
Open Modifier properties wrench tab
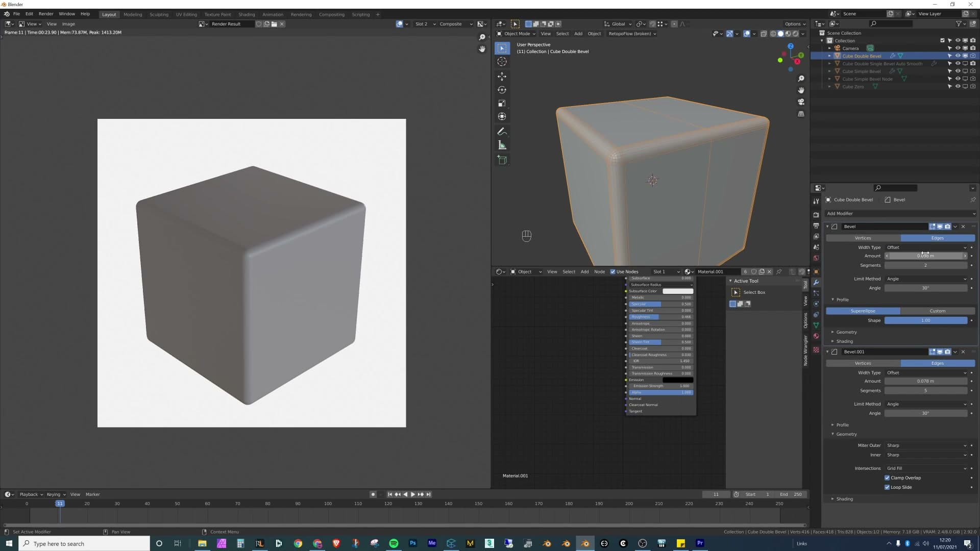816,283
